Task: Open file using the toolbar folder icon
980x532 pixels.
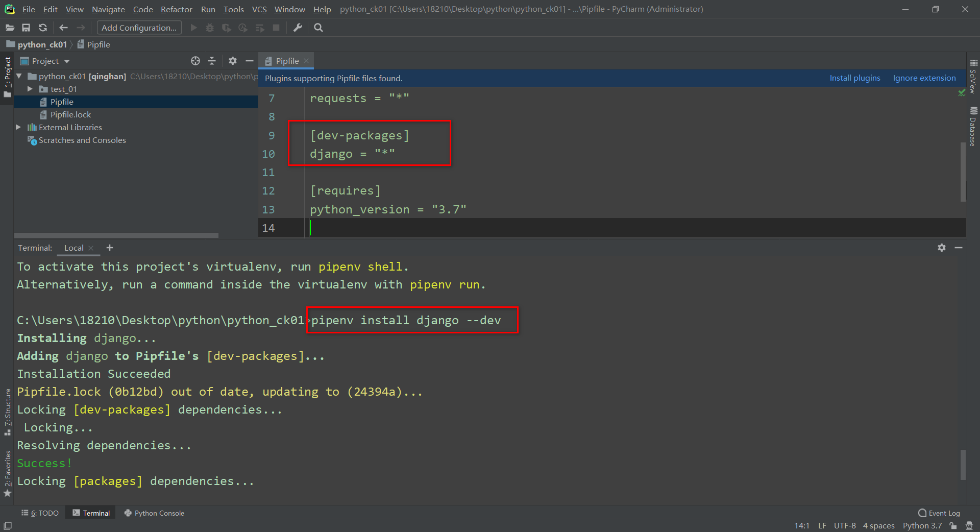Action: 10,28
